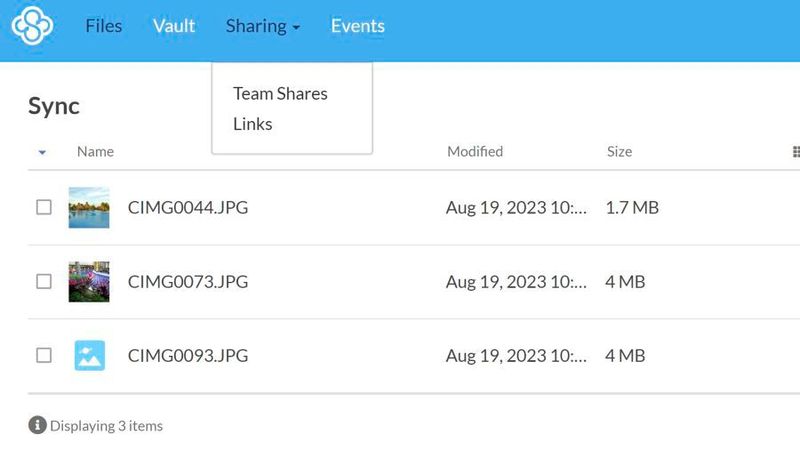Click the generic image icon for CIMG0093.JPG
Screen dimensions: 800x450
click(89, 355)
